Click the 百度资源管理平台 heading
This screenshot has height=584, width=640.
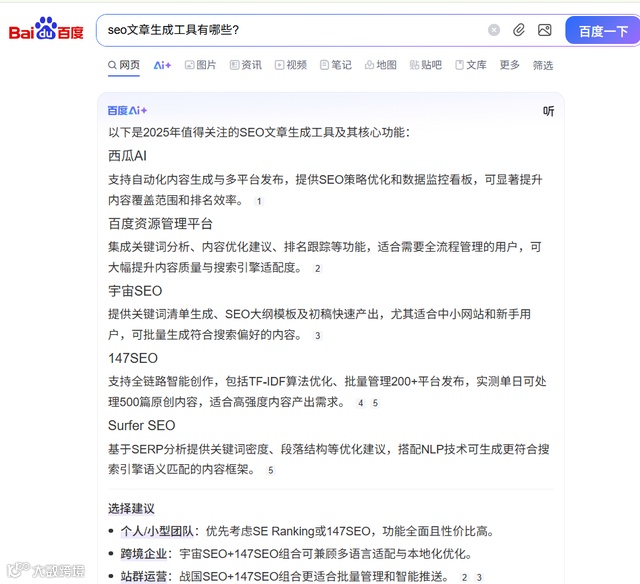160,224
